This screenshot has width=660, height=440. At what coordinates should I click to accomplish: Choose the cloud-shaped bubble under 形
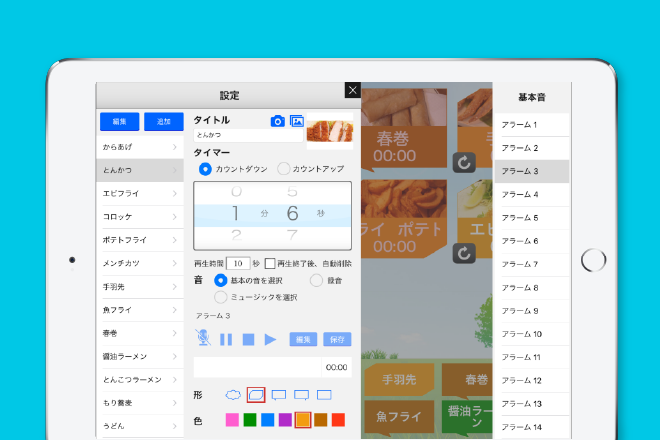233,395
